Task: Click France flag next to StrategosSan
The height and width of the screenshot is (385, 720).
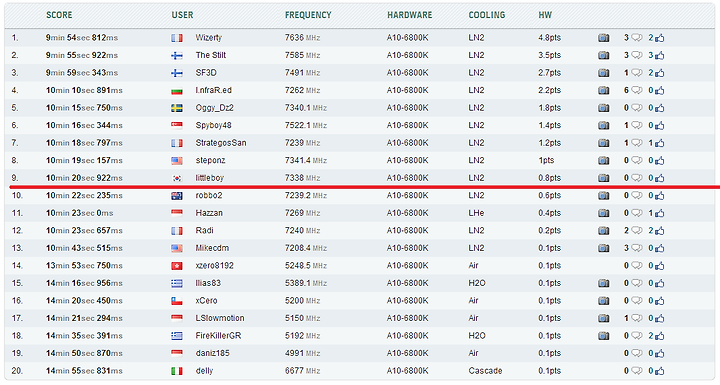Action: tap(177, 143)
